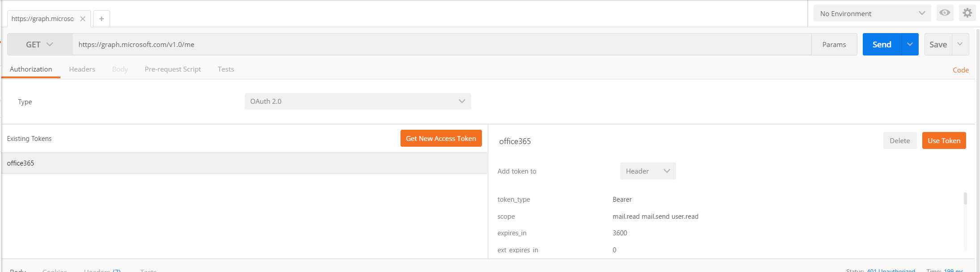980x272 pixels.
Task: Click Get New Access Token button
Action: [441, 138]
